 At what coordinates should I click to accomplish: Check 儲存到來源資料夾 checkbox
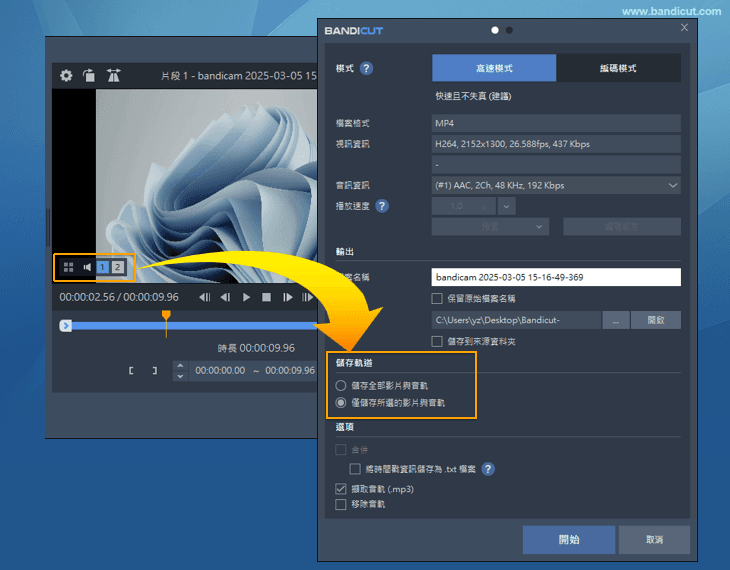(437, 342)
